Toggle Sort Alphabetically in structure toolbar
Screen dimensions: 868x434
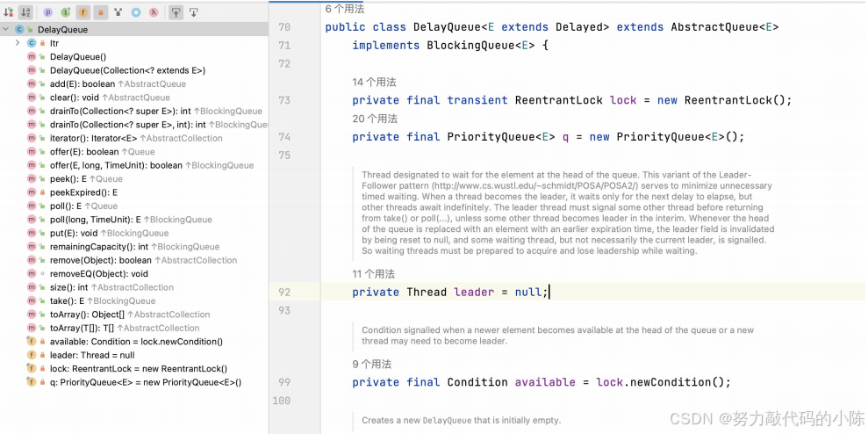[25, 11]
